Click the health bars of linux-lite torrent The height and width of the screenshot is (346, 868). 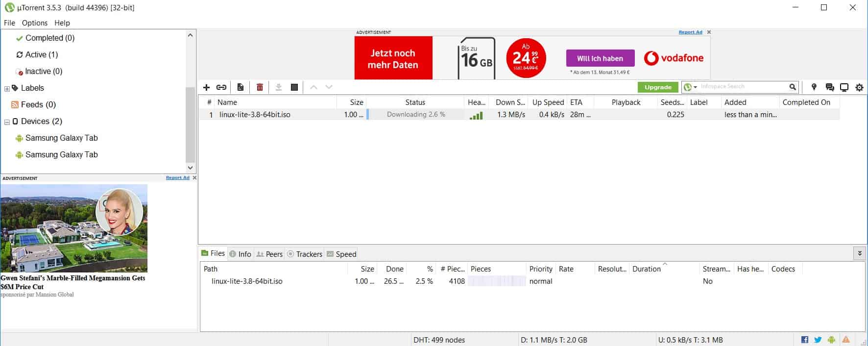476,115
